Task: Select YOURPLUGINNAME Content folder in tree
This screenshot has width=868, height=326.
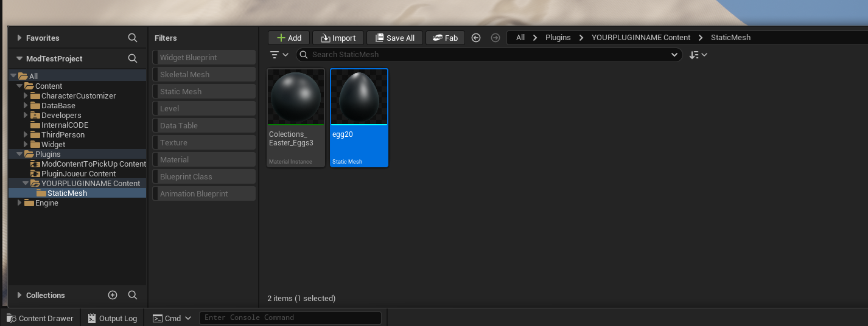Action: click(85, 183)
